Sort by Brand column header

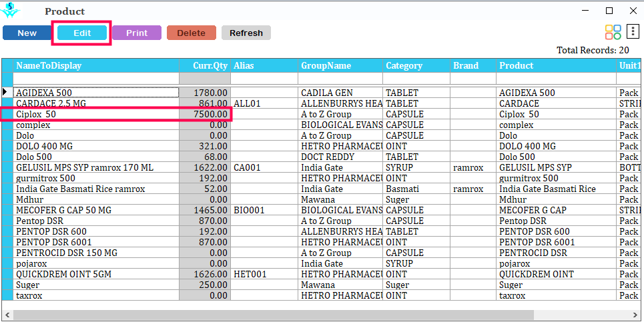click(473, 65)
